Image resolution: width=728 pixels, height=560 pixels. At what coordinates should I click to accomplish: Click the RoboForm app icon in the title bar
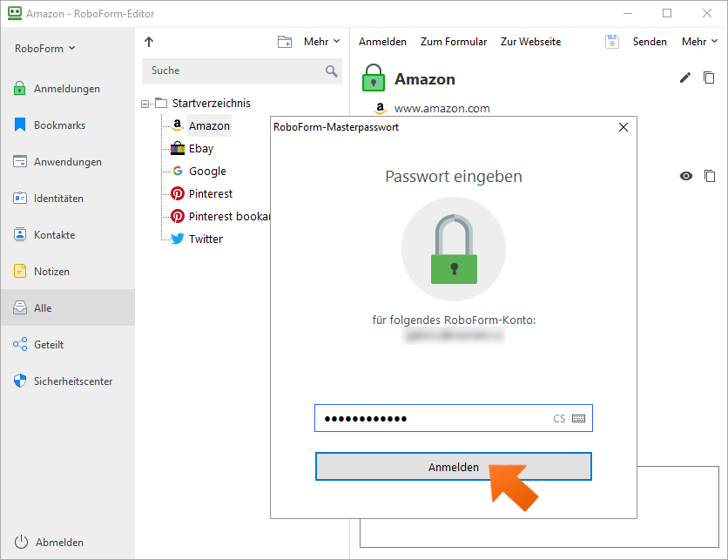pos(15,13)
